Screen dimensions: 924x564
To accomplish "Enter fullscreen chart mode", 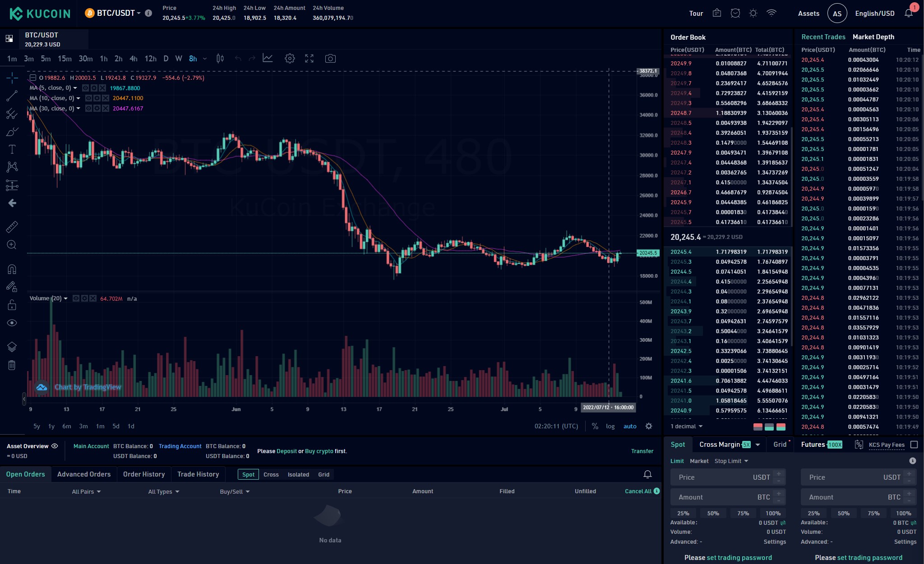I will coord(309,59).
